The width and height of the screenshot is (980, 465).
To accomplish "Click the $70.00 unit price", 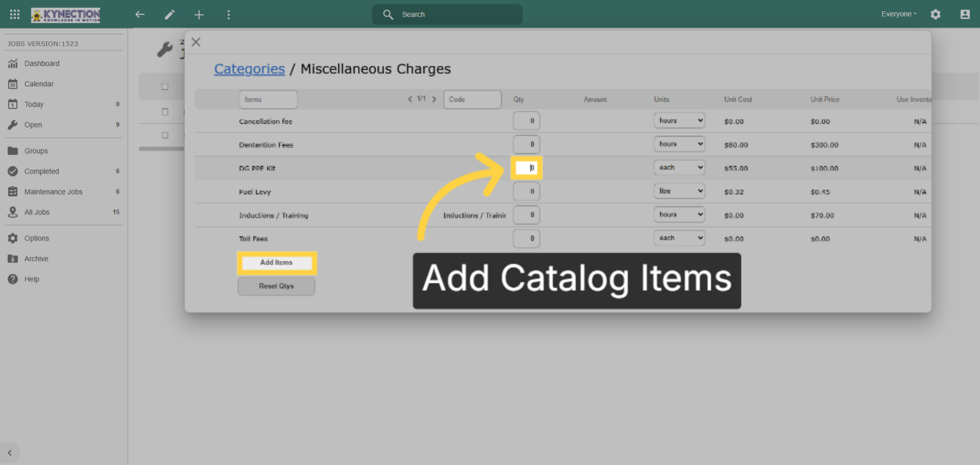I will [822, 215].
